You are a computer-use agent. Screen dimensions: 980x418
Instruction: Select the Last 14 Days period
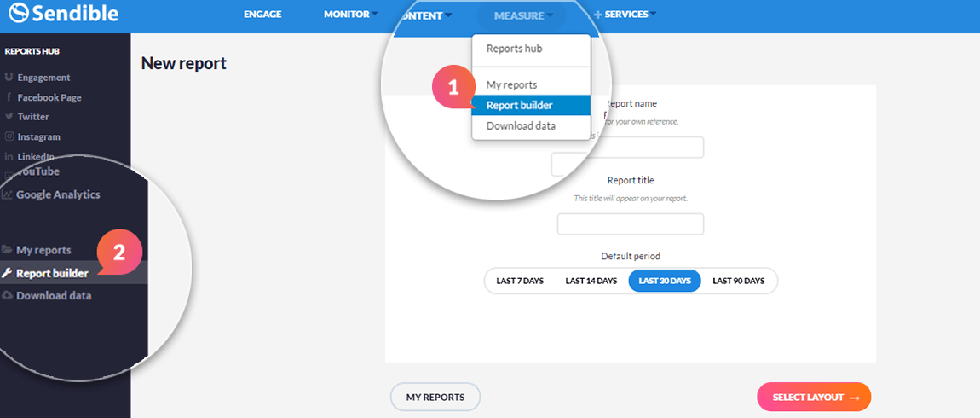(591, 281)
